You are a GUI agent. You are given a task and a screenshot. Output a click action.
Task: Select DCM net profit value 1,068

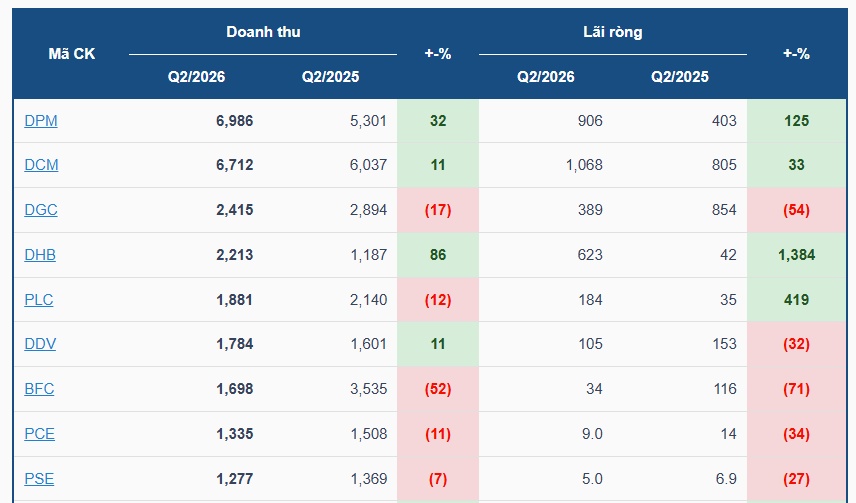(x=584, y=165)
